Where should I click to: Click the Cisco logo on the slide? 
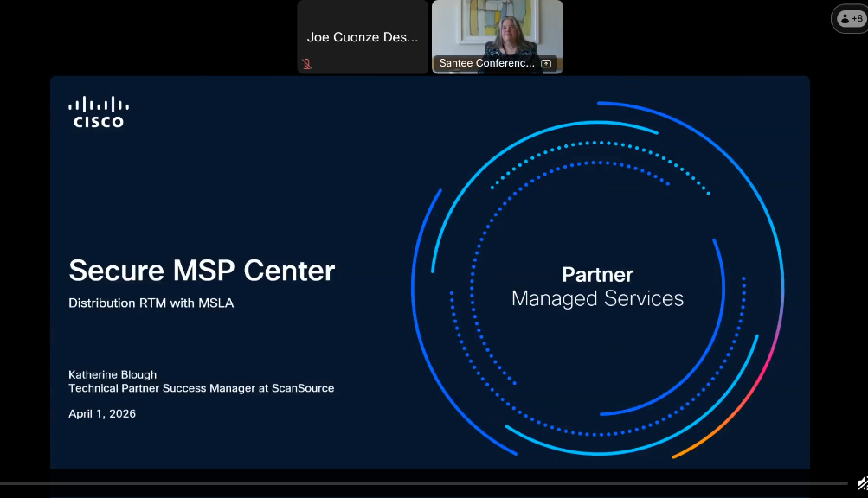coord(99,112)
